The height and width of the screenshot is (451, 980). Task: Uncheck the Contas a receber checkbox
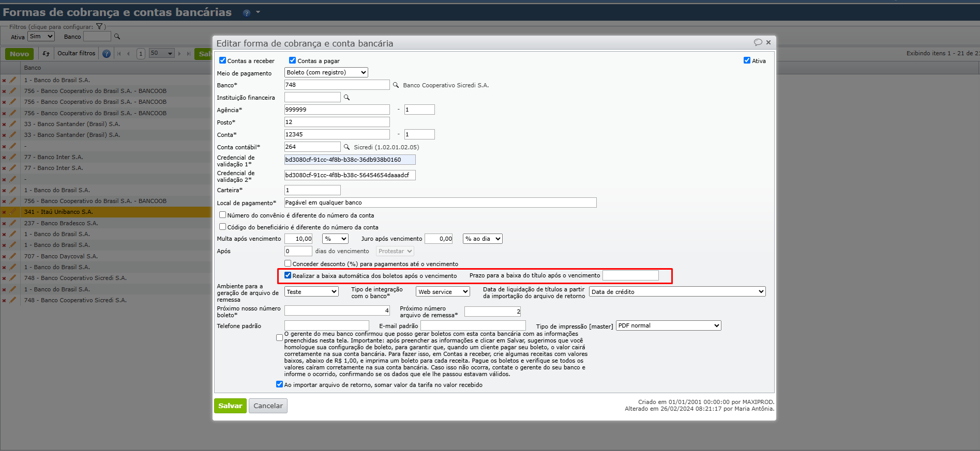(223, 60)
